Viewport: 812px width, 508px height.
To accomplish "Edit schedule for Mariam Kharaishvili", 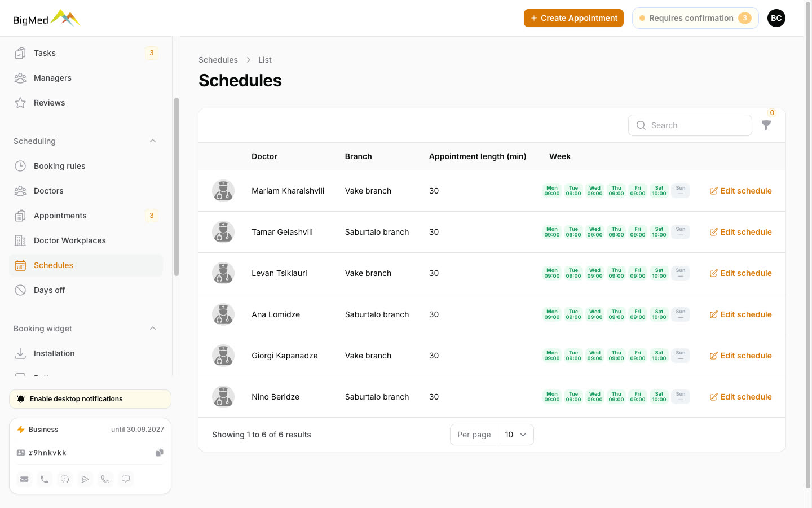I will pos(740,191).
